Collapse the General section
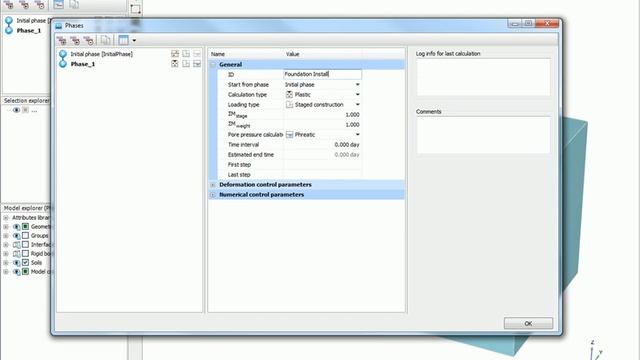The image size is (640, 360). pos(213,64)
